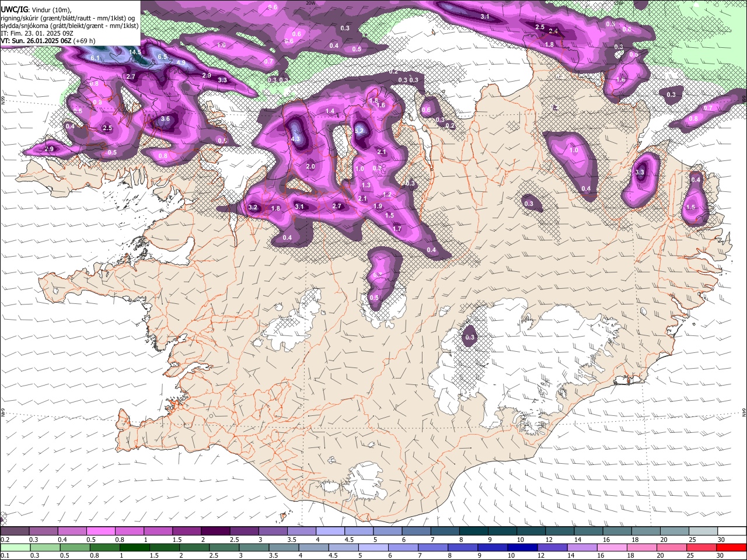Click the 16–18 light pink swatch in lower legend
Screen dimensions: 747x560
tap(612, 548)
